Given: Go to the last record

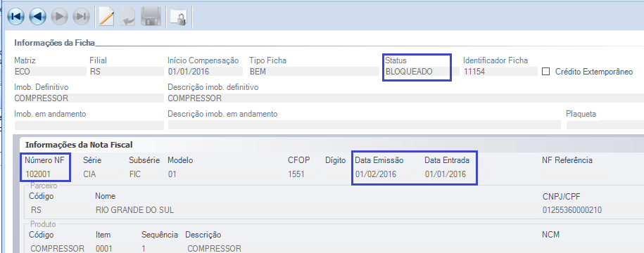Looking at the screenshot, I should tap(82, 16).
